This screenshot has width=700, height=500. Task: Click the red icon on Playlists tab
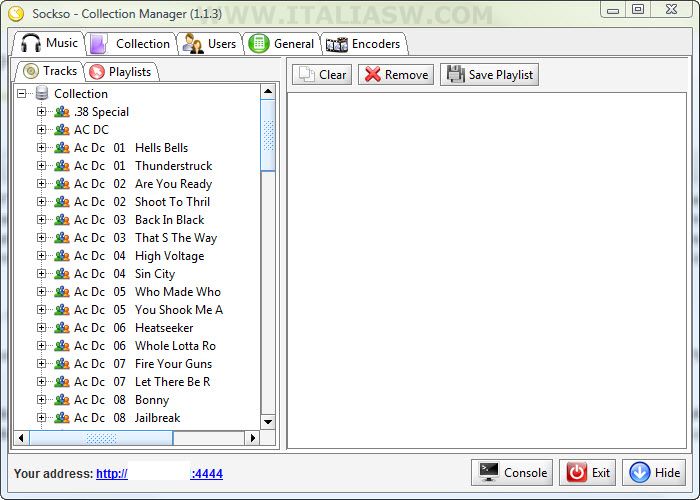(x=96, y=72)
